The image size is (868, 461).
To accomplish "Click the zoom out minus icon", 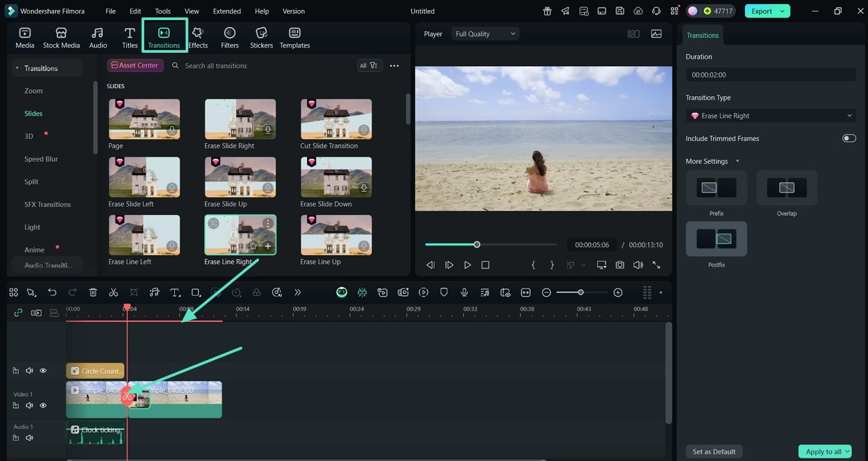I will 546,293.
